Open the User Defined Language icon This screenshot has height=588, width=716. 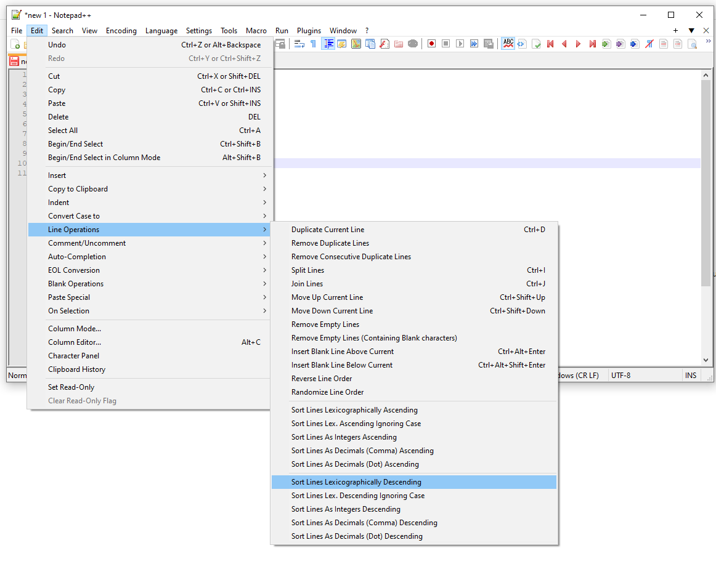[x=342, y=44]
